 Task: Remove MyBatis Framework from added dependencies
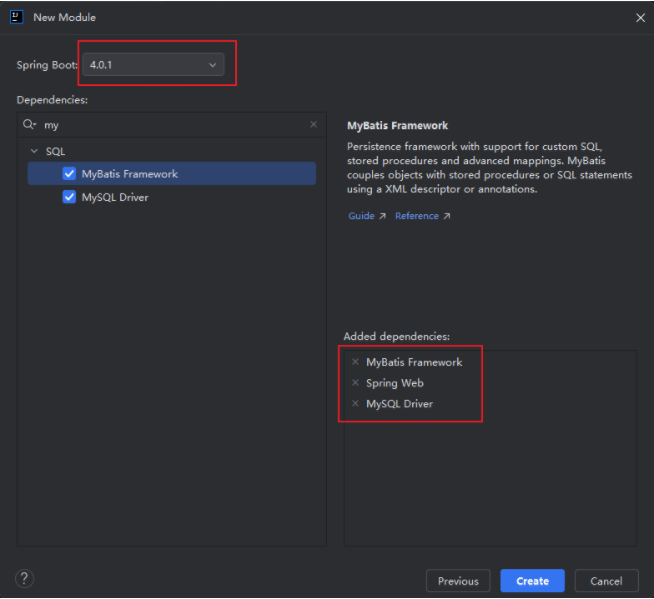point(355,362)
